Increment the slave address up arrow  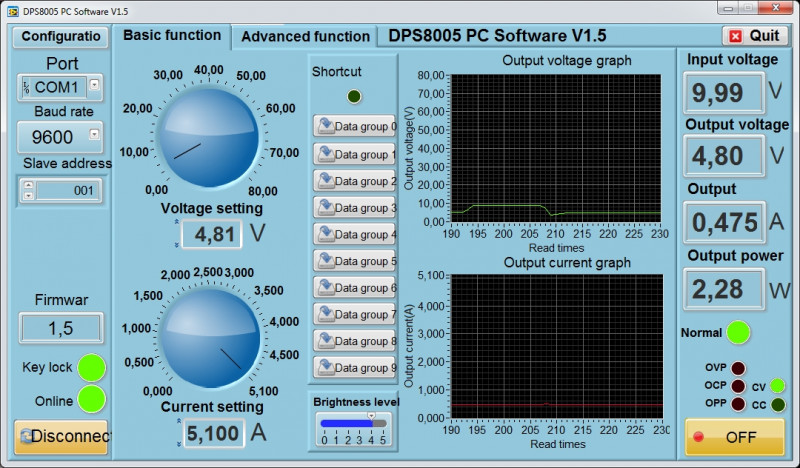pyautogui.click(x=29, y=185)
